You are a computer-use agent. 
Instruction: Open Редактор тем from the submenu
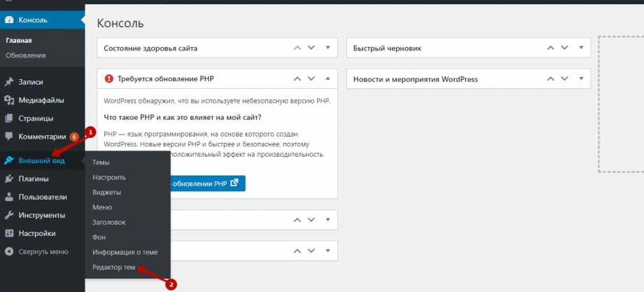click(x=115, y=267)
